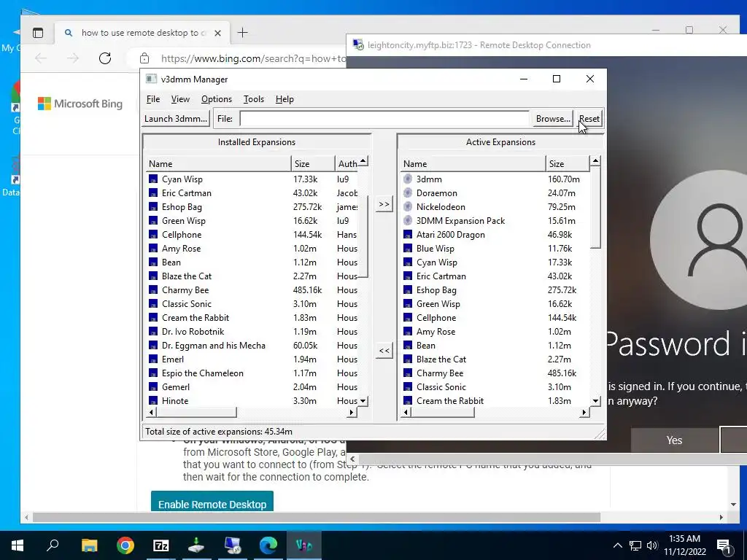Screen dimensions: 747x560
Task: Click the Cyan Wisp icon in Installed Expansions
Action: click(x=153, y=179)
